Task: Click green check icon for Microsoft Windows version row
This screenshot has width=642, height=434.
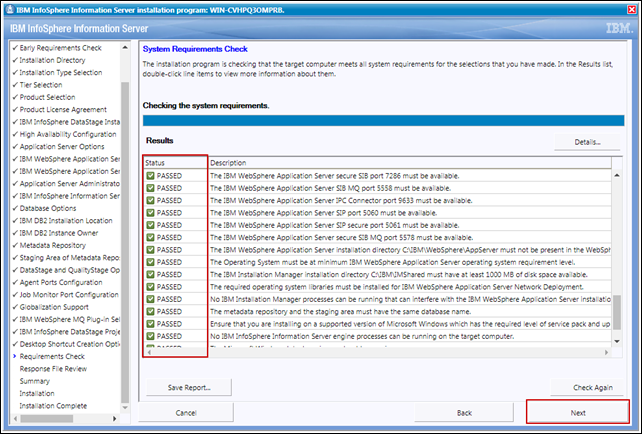Action: pyautogui.click(x=150, y=323)
